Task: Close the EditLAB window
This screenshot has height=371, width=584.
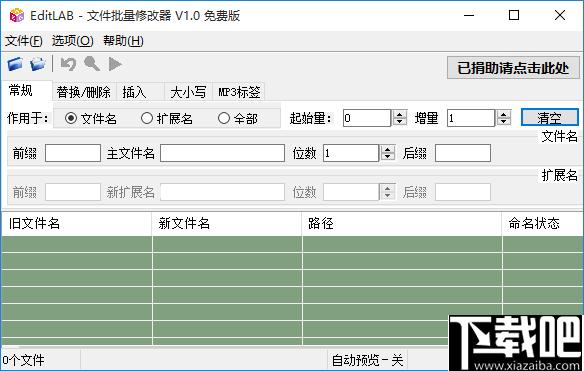Action: (560, 16)
